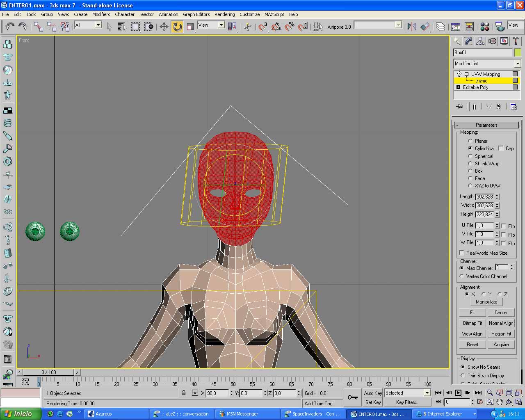Switch to the Utilities hammer panel
This screenshot has width=525, height=420.
pyautogui.click(x=516, y=41)
